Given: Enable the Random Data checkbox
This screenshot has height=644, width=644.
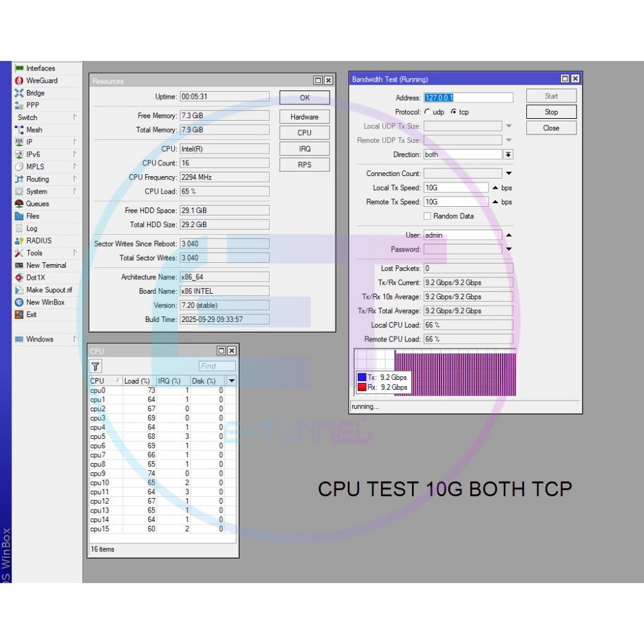Looking at the screenshot, I should 428,216.
